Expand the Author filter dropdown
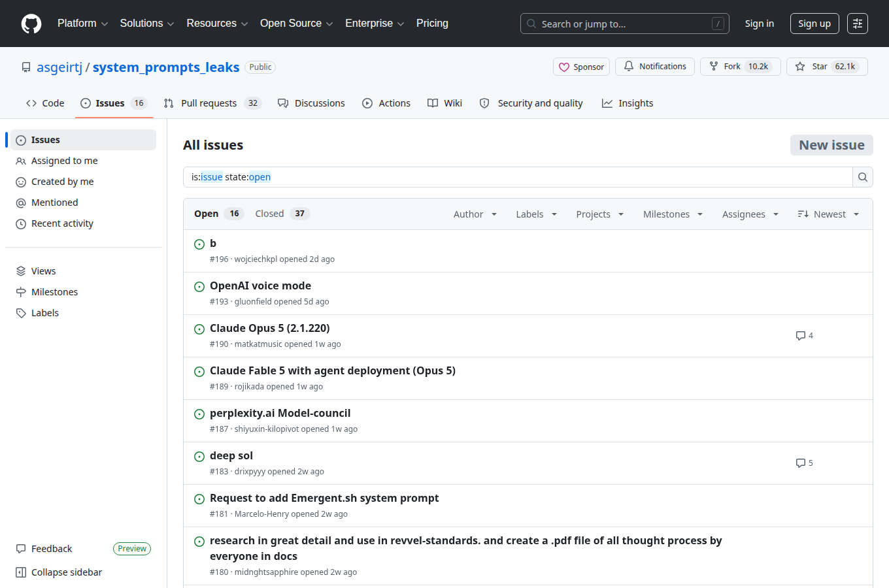 click(475, 214)
